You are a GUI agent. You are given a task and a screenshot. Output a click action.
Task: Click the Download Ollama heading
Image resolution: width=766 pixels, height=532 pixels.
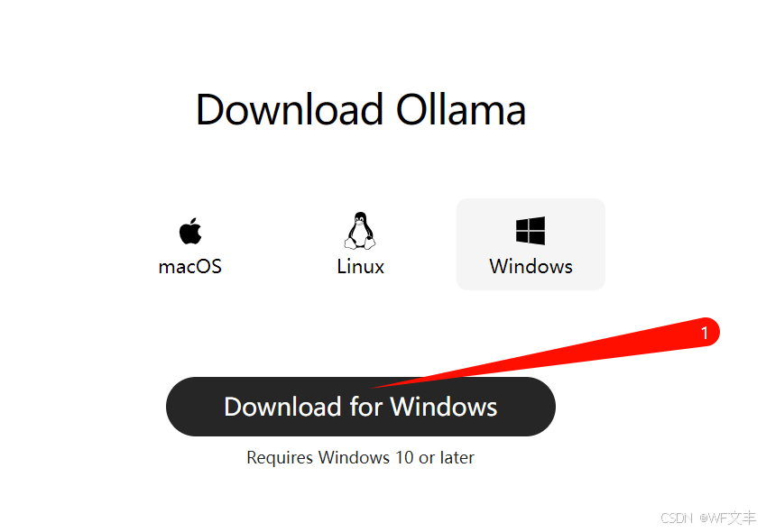coord(361,110)
